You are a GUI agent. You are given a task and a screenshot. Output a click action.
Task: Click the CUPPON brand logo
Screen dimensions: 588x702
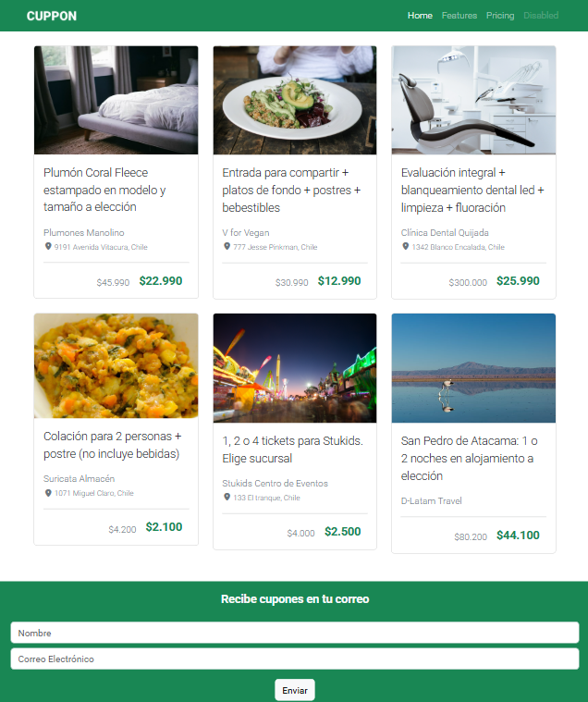(52, 16)
